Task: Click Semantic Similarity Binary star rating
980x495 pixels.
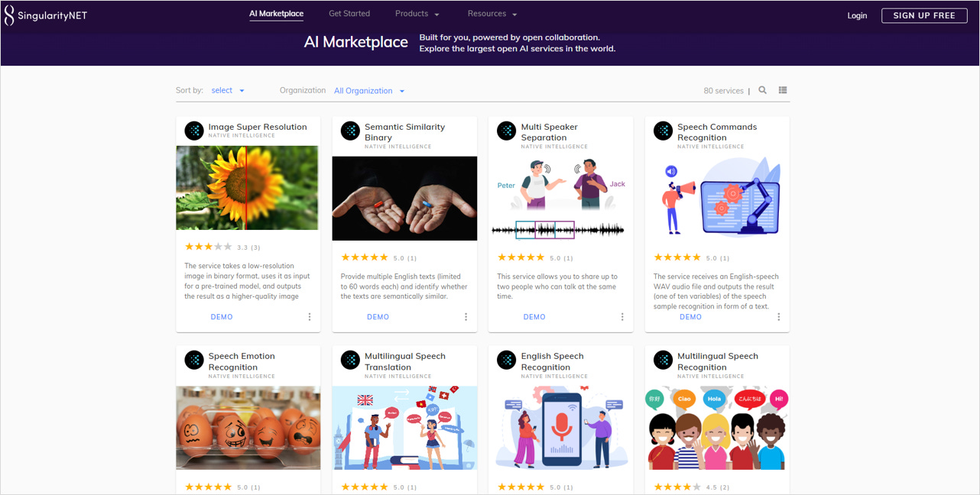Action: click(x=365, y=257)
